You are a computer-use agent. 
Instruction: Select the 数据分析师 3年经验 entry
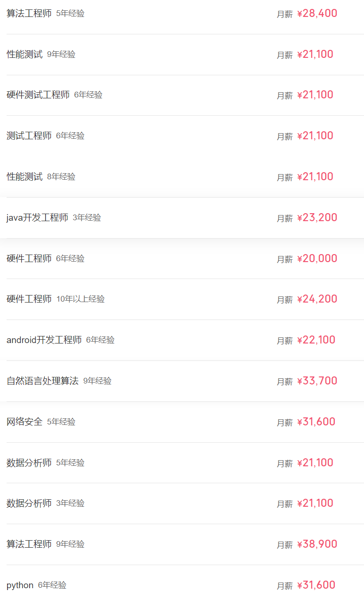coord(29,503)
